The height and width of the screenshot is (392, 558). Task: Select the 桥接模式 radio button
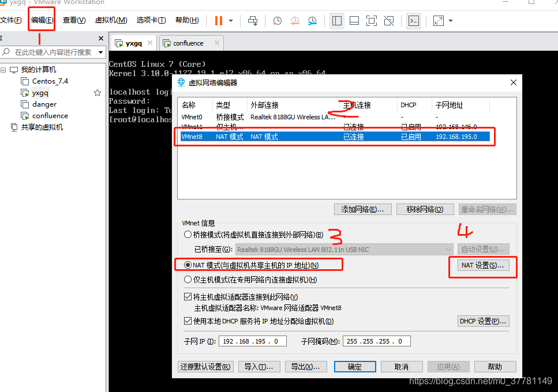point(188,235)
